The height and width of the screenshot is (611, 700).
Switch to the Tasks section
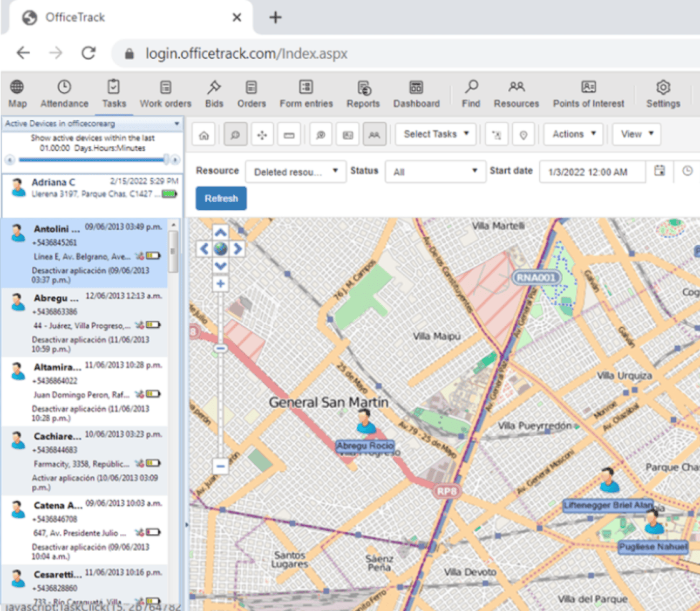click(x=114, y=94)
